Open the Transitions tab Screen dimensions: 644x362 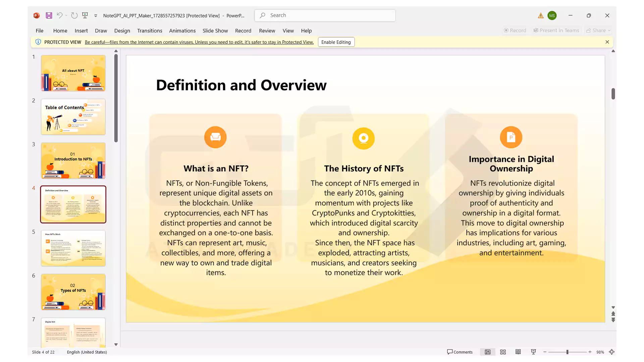150,31
